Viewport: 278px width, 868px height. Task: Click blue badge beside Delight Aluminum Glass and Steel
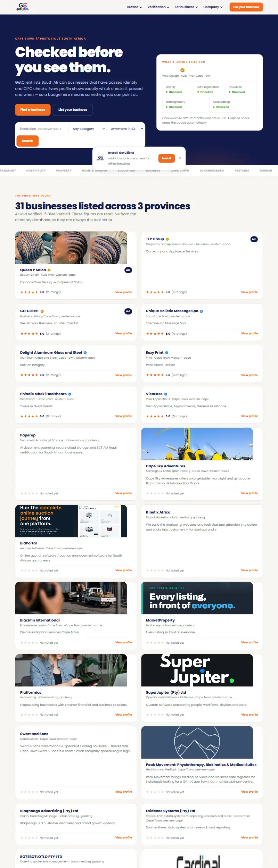pyautogui.click(x=85, y=353)
